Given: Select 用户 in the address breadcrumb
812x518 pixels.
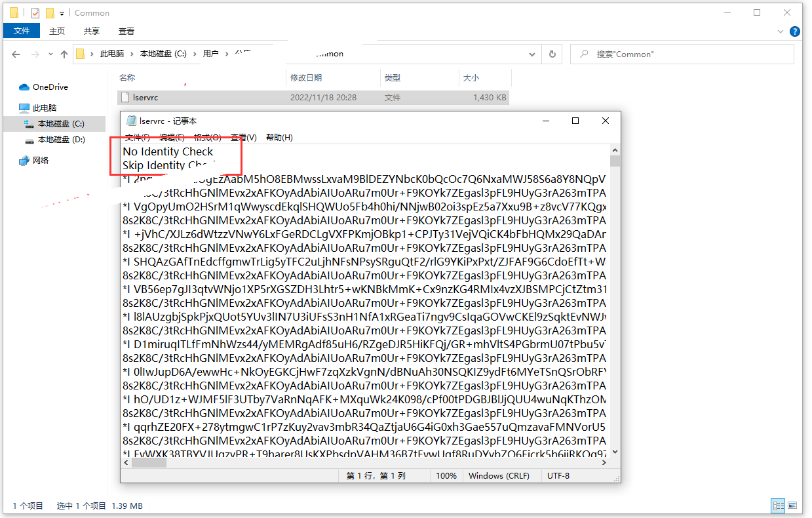Looking at the screenshot, I should pos(210,54).
